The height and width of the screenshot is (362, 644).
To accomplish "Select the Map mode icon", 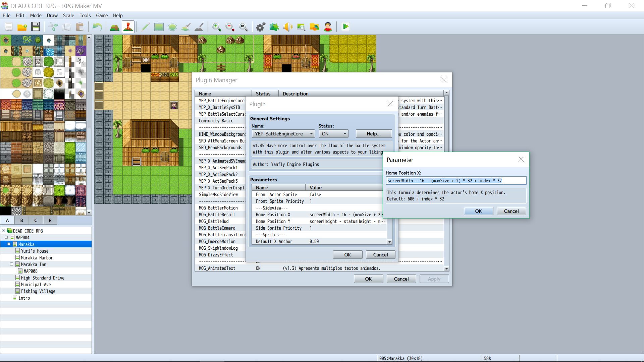I will coord(115,27).
